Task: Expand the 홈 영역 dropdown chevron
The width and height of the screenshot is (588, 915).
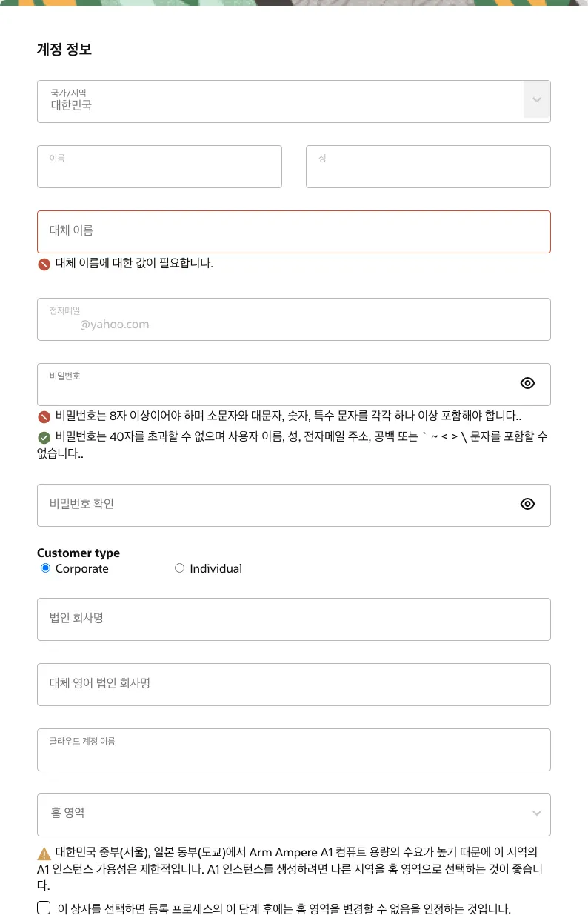Action: tap(537, 813)
